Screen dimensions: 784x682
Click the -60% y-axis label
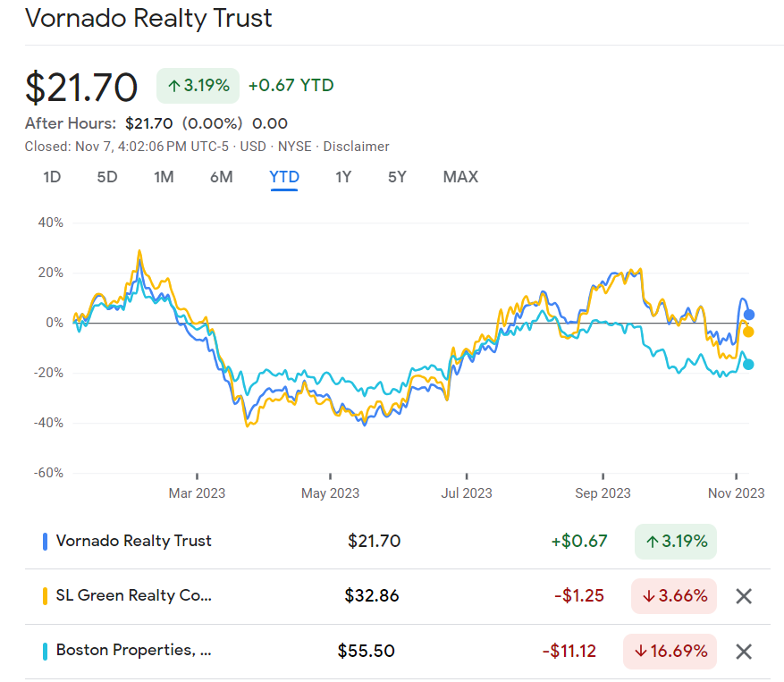[48, 473]
